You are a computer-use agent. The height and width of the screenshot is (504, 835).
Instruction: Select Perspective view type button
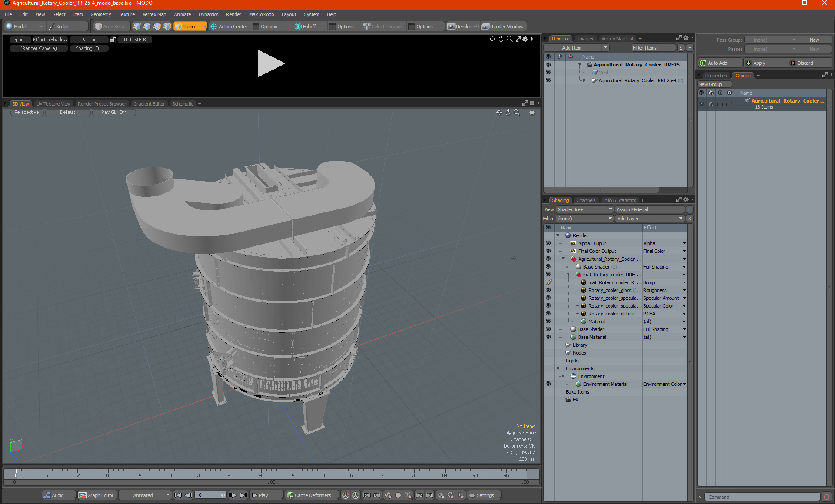point(27,113)
